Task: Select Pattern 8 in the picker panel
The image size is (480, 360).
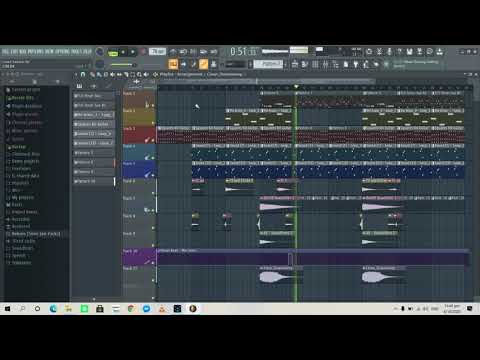Action: click(94, 162)
